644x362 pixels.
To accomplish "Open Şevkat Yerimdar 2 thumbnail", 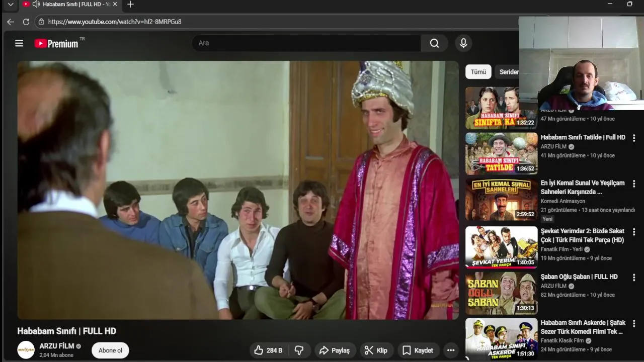I will (x=501, y=247).
